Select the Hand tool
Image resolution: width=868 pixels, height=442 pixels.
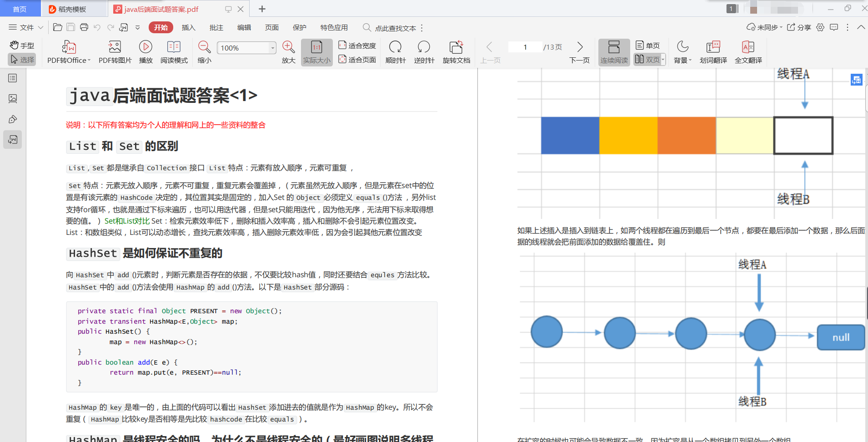pyautogui.click(x=22, y=46)
